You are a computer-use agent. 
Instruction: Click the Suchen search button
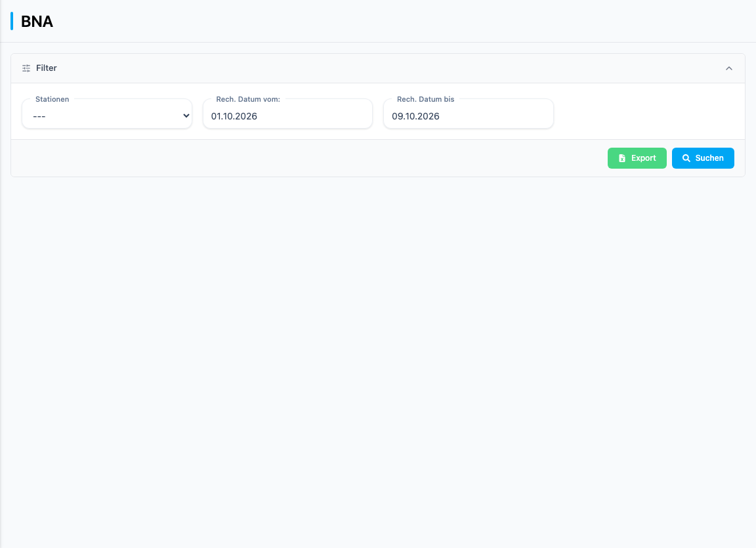[702, 158]
